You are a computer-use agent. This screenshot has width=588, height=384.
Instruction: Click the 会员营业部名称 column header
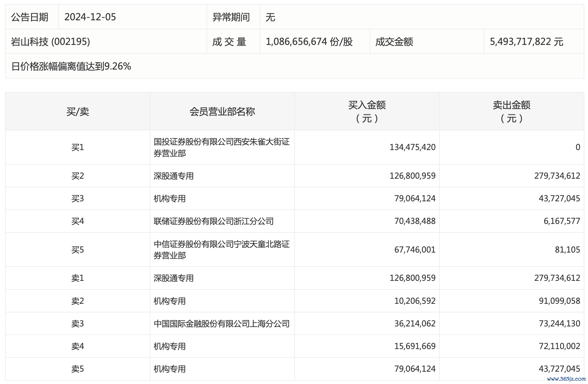tap(222, 111)
